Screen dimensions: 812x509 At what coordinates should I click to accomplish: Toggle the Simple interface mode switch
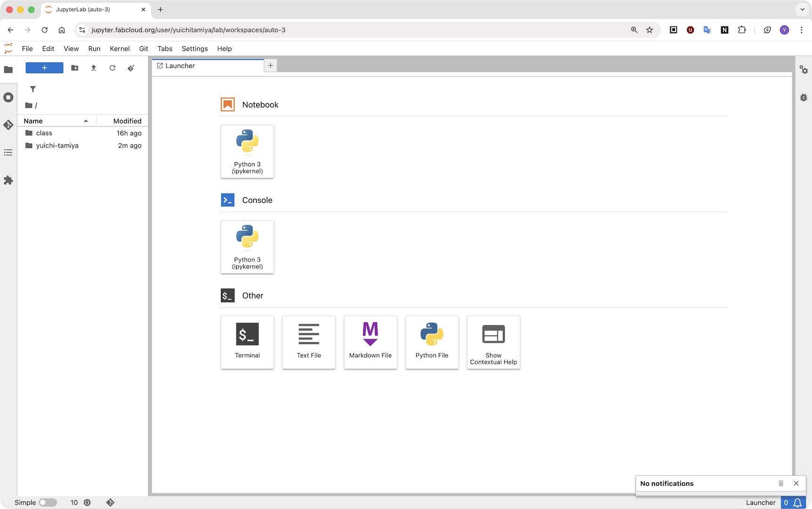[48, 502]
